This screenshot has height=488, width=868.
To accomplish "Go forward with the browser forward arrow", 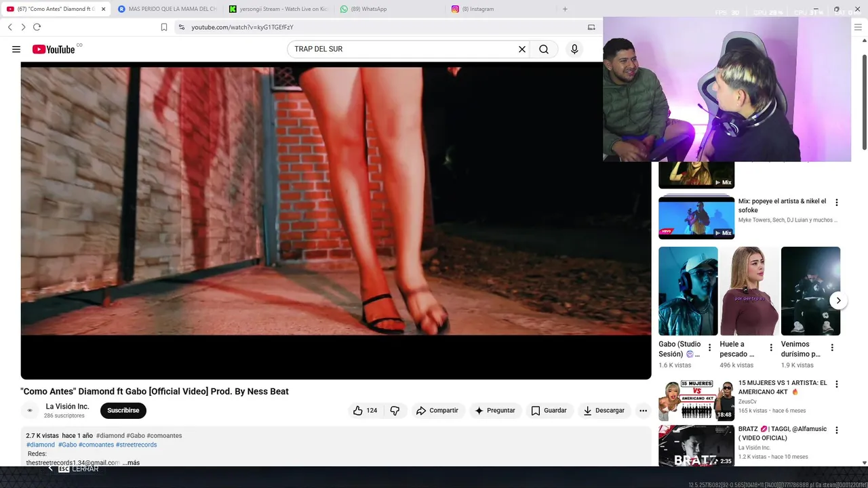I will [x=23, y=27].
